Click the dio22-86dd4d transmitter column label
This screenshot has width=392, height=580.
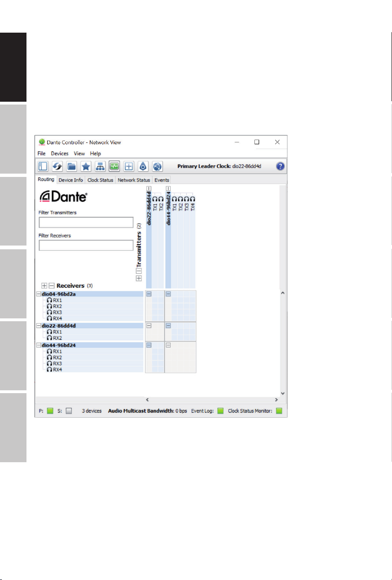[148, 208]
